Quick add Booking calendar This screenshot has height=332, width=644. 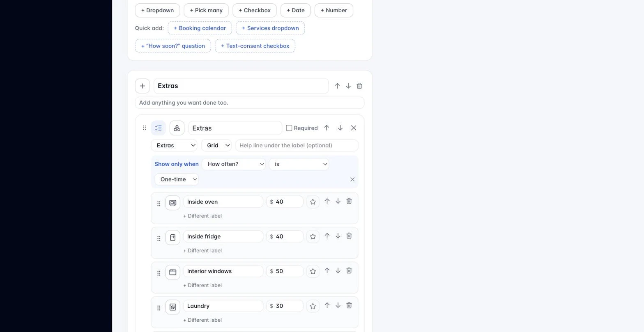coord(200,28)
